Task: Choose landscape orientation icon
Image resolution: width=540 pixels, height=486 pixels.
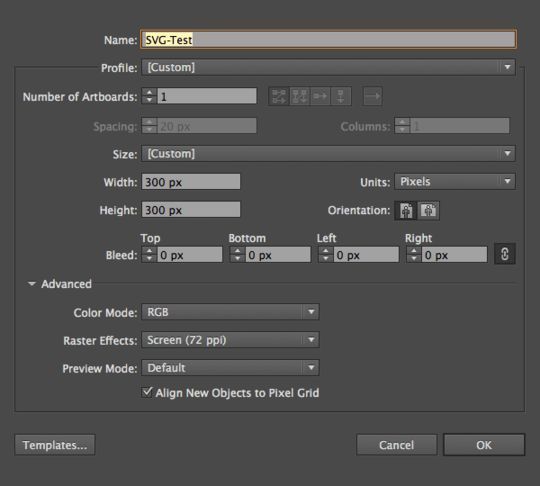Action: point(428,210)
